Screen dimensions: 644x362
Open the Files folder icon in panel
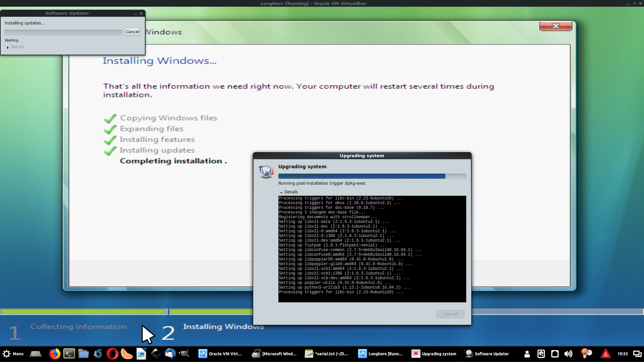pyautogui.click(x=84, y=354)
